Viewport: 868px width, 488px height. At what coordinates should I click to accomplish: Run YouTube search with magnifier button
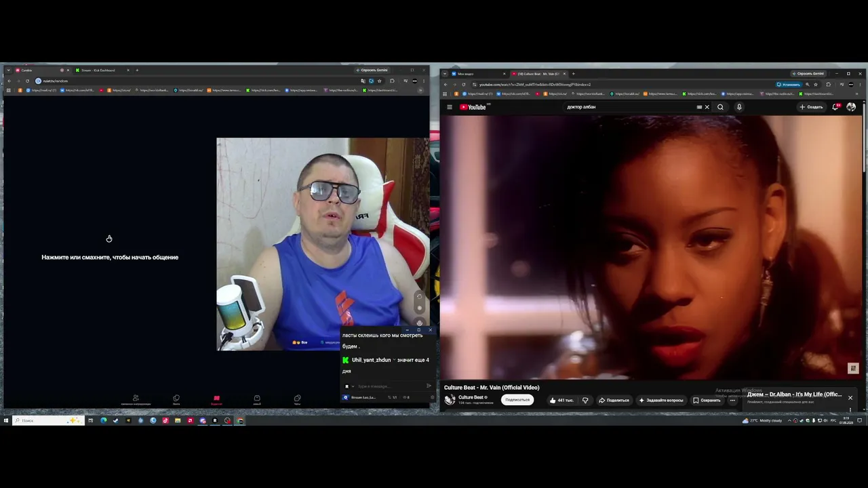pyautogui.click(x=720, y=107)
